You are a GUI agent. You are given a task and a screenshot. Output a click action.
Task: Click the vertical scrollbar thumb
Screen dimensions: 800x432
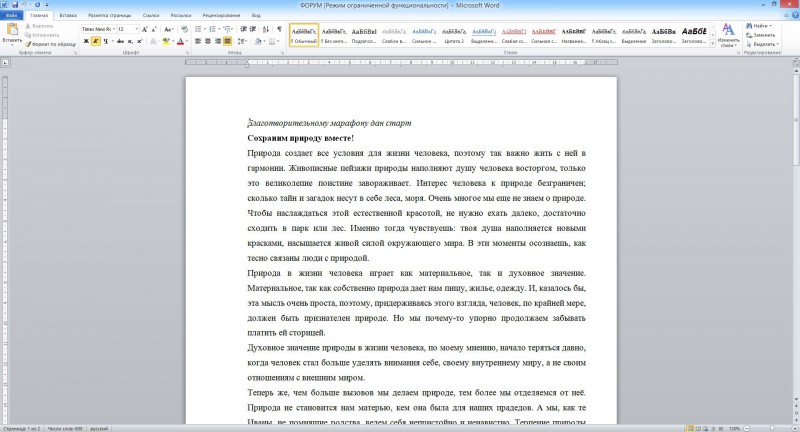tap(796, 118)
